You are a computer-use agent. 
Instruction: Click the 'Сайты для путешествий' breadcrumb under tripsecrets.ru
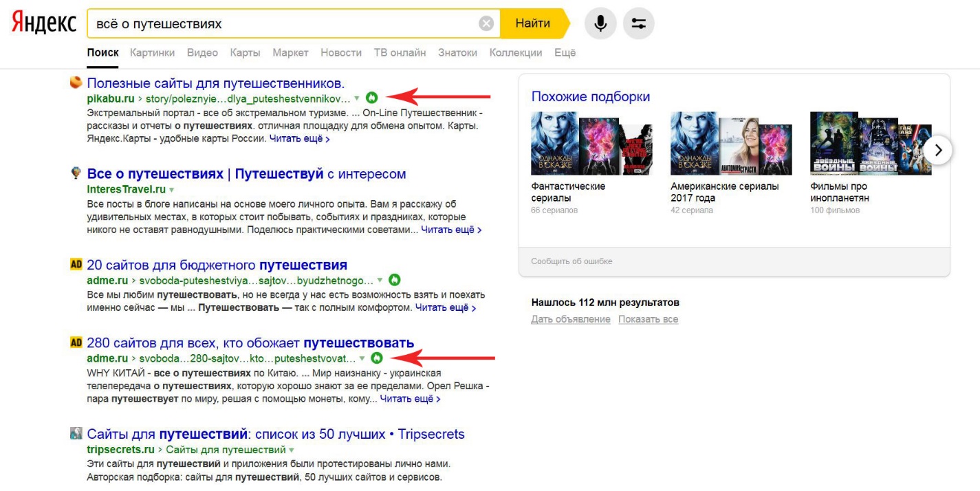coord(226,449)
